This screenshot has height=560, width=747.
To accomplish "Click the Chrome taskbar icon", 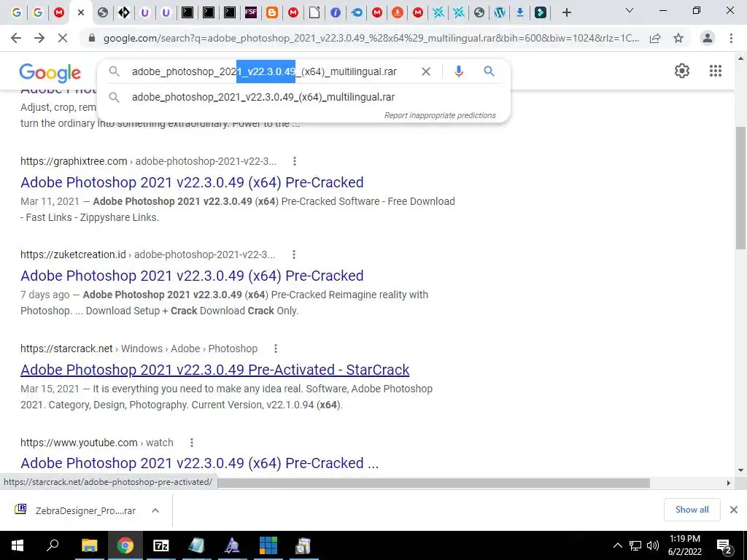I will 125,545.
